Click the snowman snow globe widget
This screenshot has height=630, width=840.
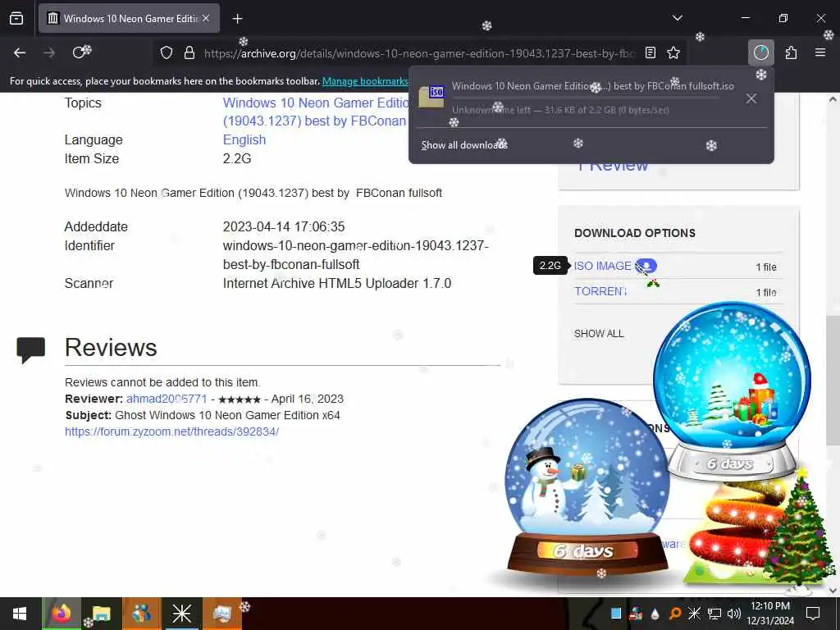coord(587,487)
